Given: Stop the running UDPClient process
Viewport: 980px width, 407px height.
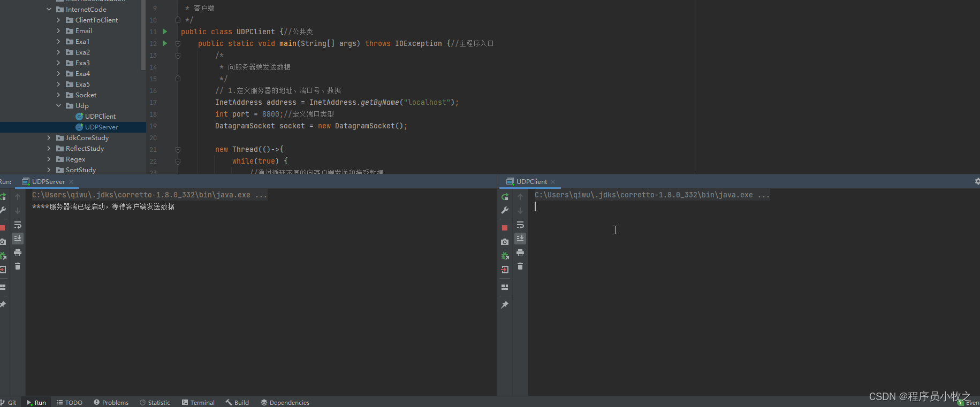Looking at the screenshot, I should pyautogui.click(x=505, y=228).
